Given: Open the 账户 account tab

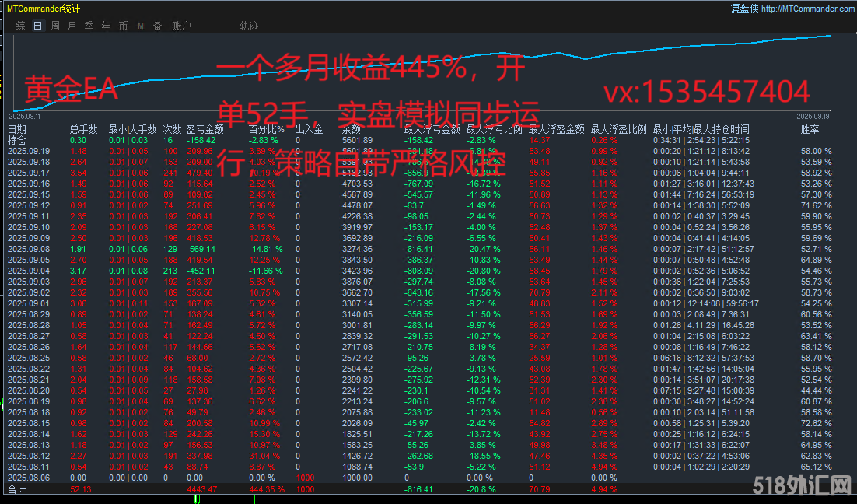Looking at the screenshot, I should pos(181,26).
